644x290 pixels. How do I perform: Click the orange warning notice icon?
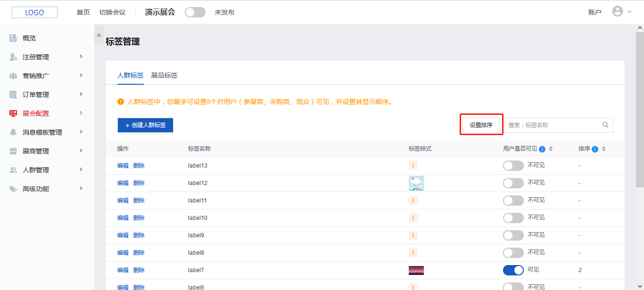(121, 102)
